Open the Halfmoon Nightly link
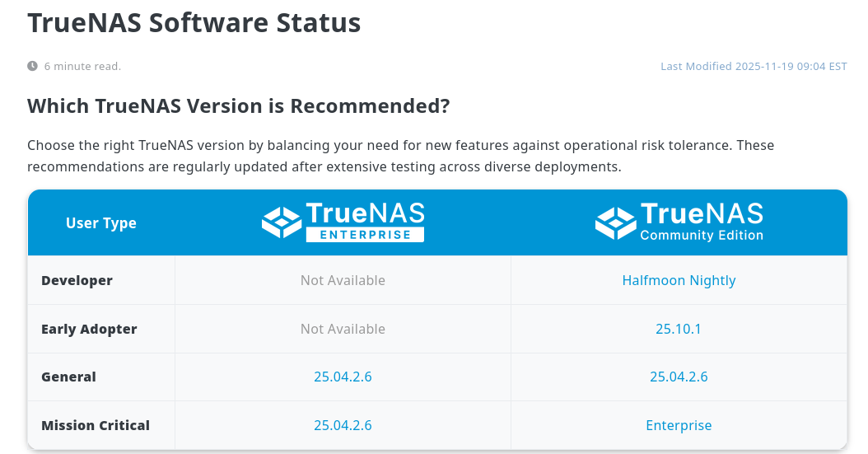Viewport: 868px width, 454px height. click(x=679, y=280)
